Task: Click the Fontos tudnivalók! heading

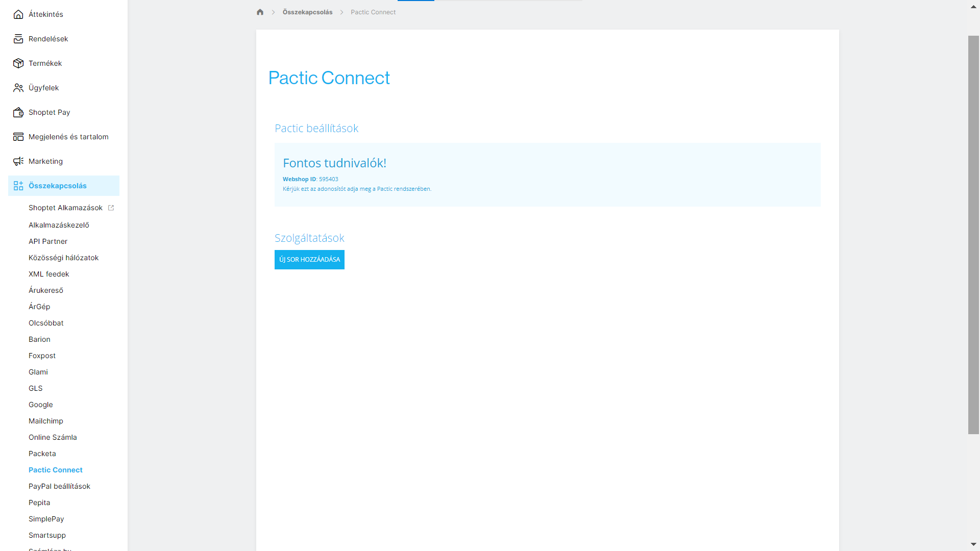Action: [x=334, y=163]
